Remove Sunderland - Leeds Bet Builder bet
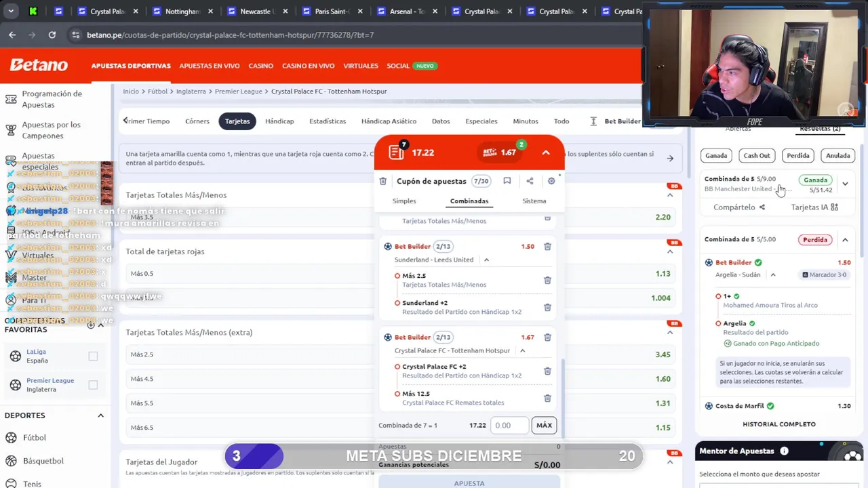Screen dimensions: 868x488 (x=547, y=247)
